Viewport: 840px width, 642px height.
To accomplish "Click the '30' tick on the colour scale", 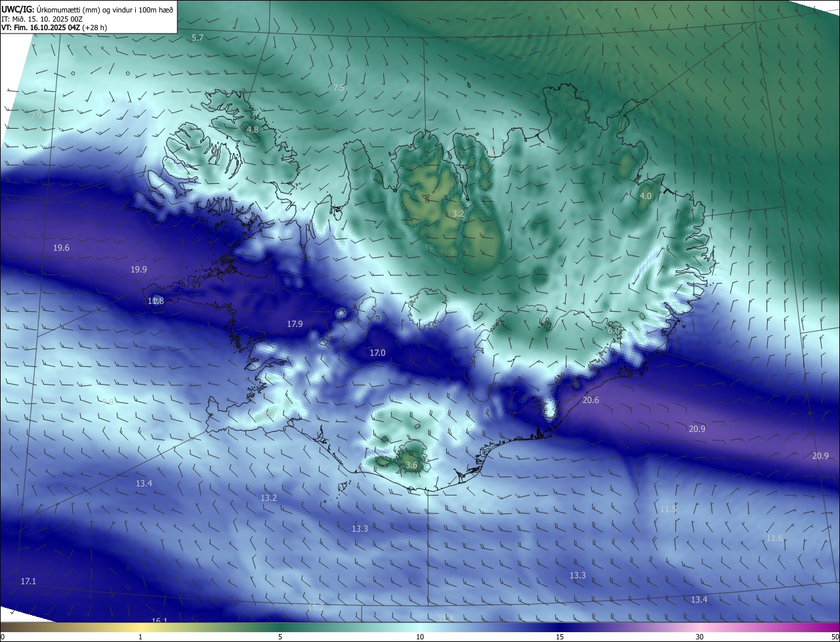I will coord(700,637).
